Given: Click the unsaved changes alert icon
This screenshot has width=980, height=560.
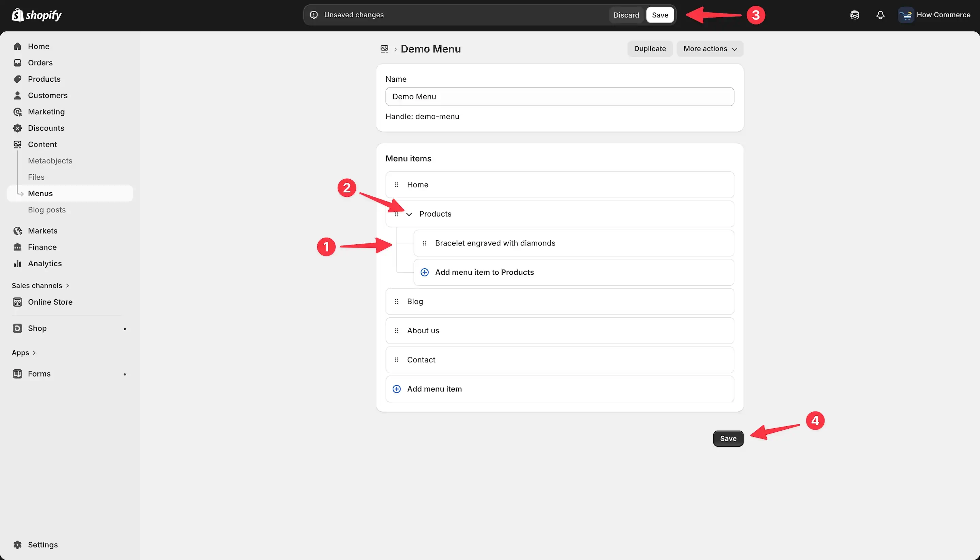Looking at the screenshot, I should point(314,15).
